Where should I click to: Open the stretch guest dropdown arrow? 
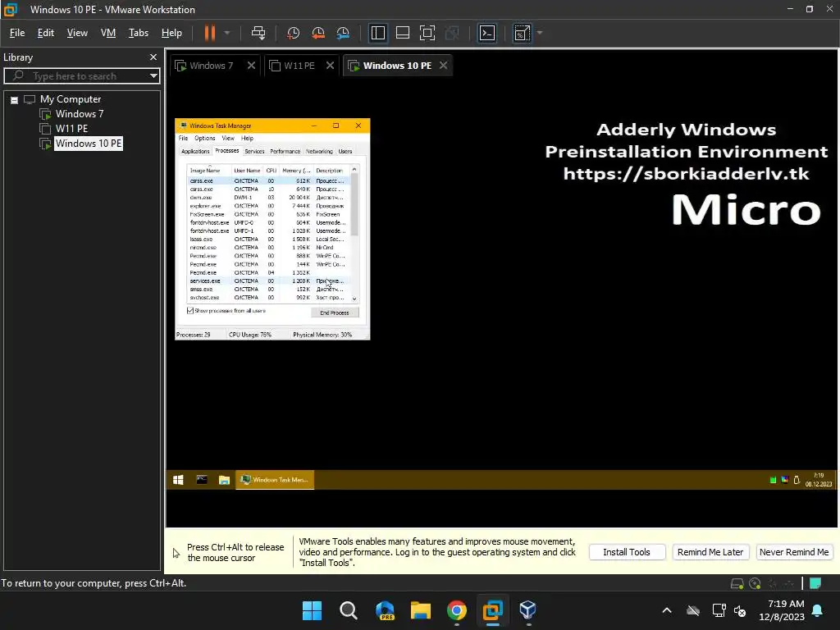click(x=540, y=33)
